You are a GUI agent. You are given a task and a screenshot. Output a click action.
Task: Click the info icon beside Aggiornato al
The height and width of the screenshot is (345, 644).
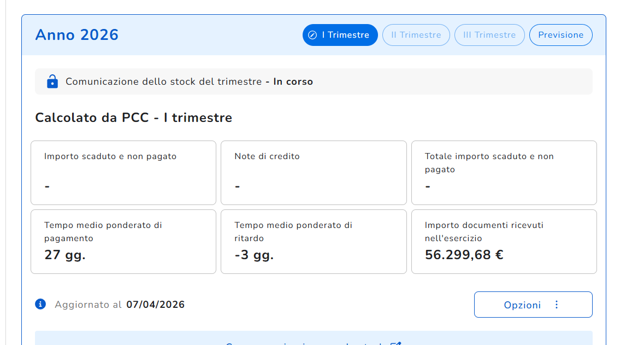click(40, 304)
